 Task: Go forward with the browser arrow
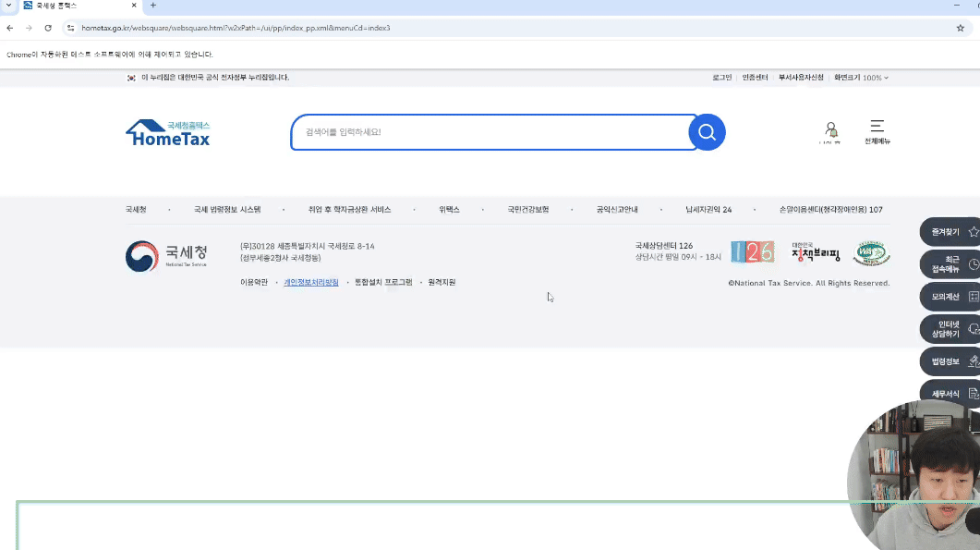pyautogui.click(x=29, y=28)
